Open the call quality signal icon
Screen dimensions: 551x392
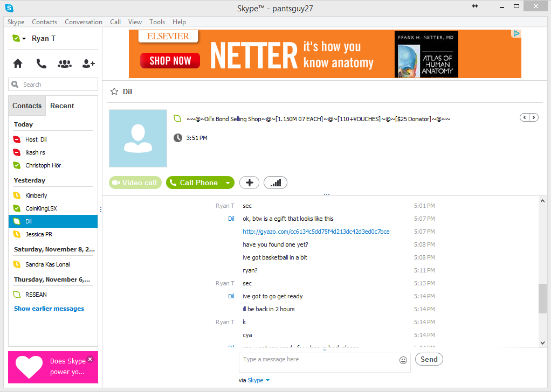[x=275, y=183]
